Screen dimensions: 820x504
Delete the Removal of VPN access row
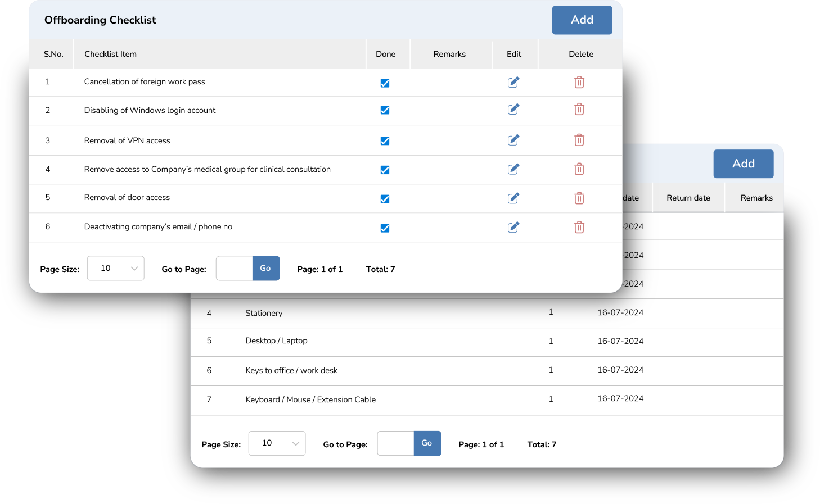[x=579, y=140]
